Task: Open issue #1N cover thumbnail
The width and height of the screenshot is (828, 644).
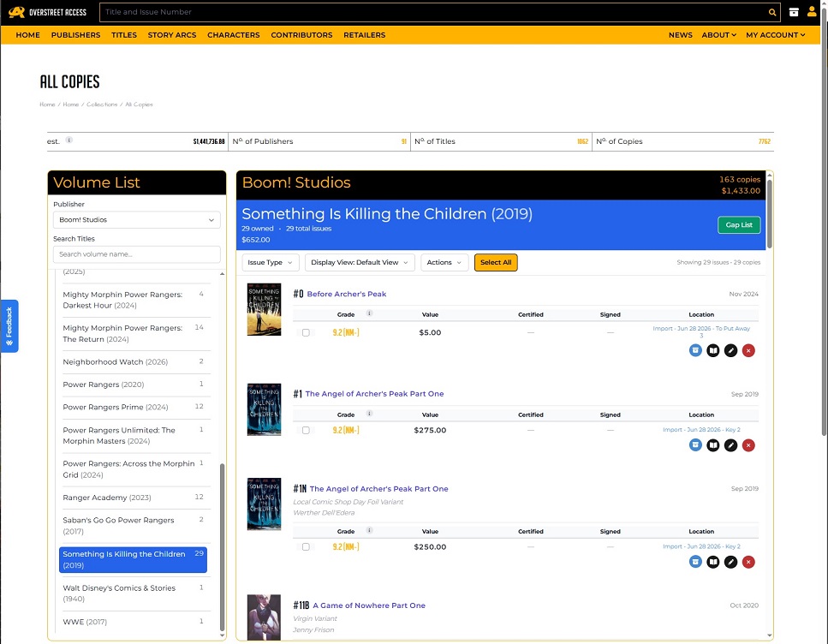Action: tap(264, 504)
